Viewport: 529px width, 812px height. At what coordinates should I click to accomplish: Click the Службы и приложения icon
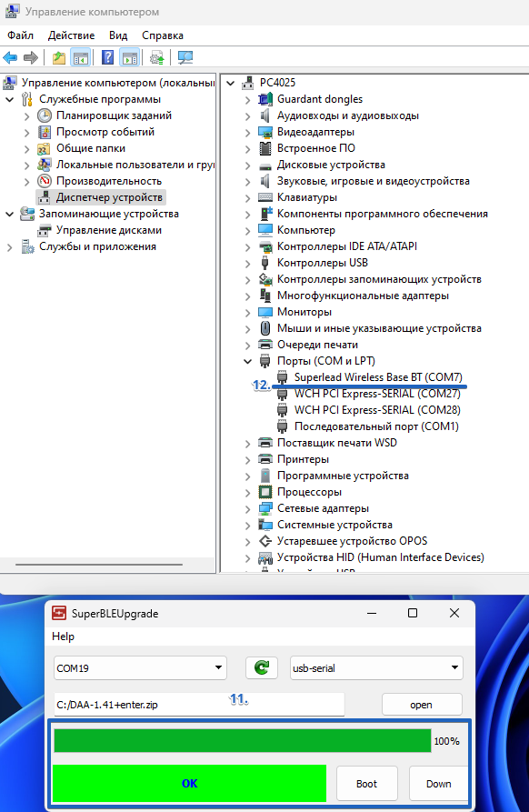[27, 246]
